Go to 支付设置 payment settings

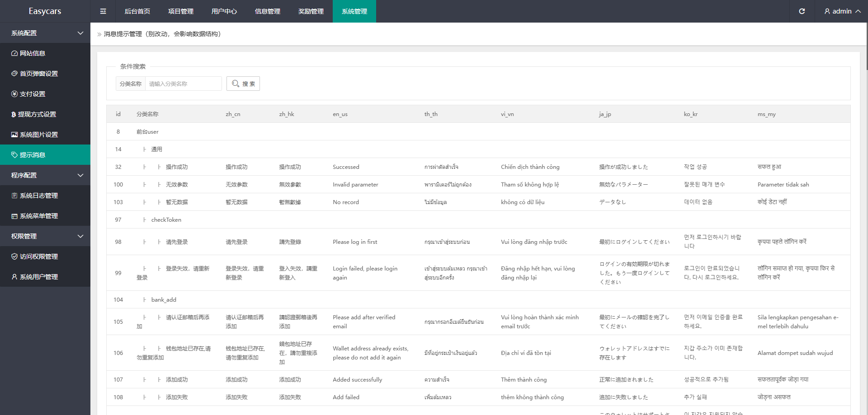click(33, 94)
